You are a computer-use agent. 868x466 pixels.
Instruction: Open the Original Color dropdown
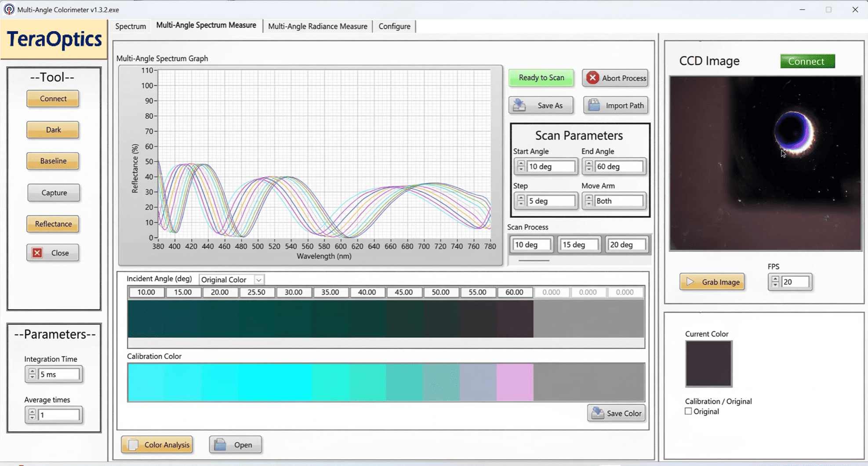259,280
